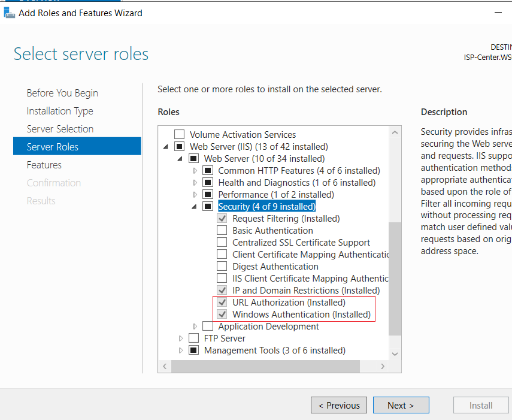Click the roles list scroll down arrow
This screenshot has height=420, width=512.
[x=395, y=354]
